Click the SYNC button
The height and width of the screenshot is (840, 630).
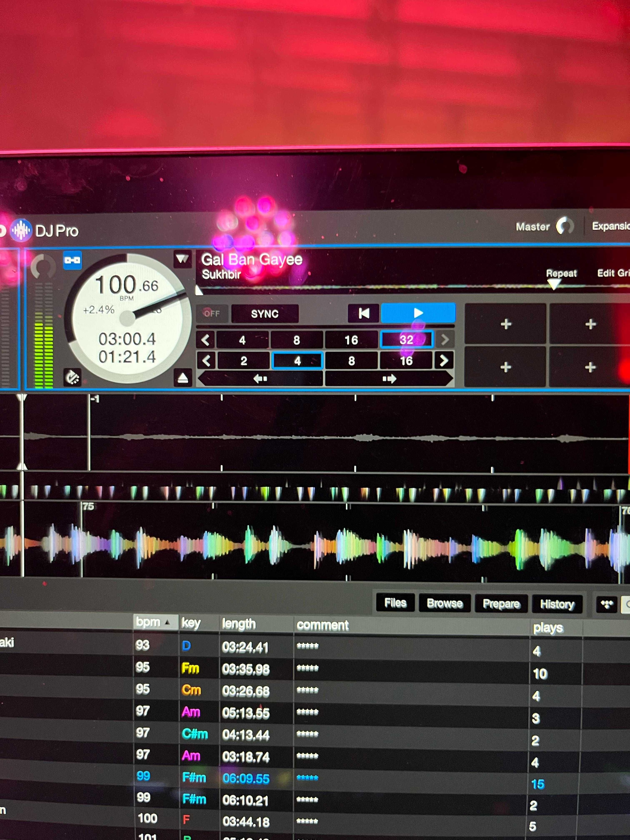[265, 314]
